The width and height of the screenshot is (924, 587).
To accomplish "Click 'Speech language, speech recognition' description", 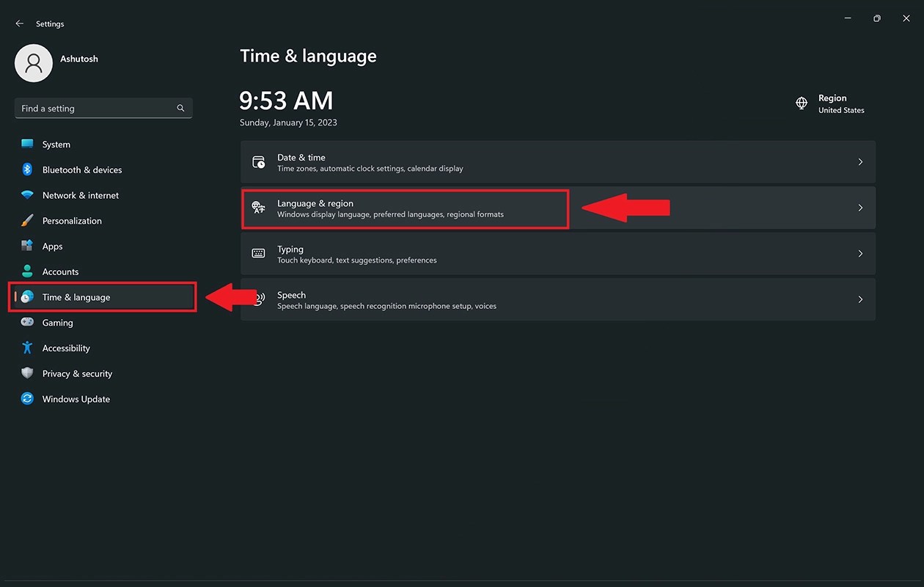I will tap(386, 306).
